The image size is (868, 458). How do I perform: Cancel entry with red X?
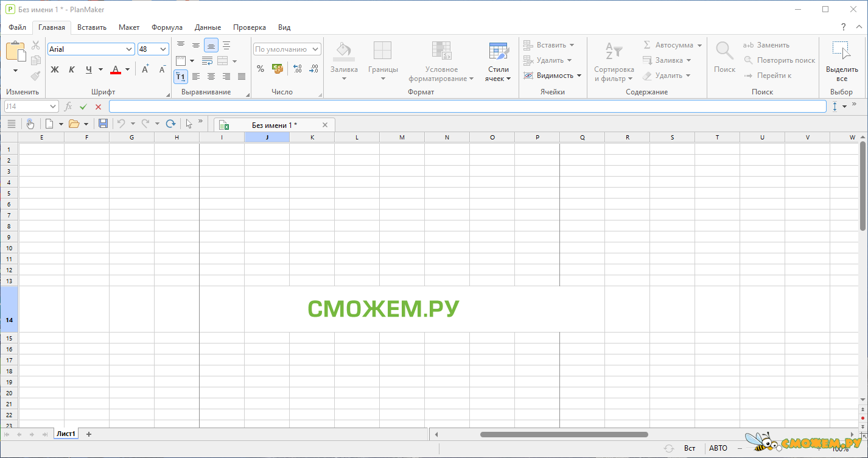99,107
